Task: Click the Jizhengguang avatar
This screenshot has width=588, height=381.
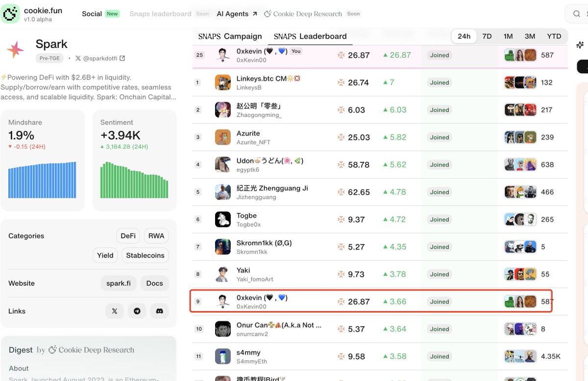Action: [x=223, y=192]
